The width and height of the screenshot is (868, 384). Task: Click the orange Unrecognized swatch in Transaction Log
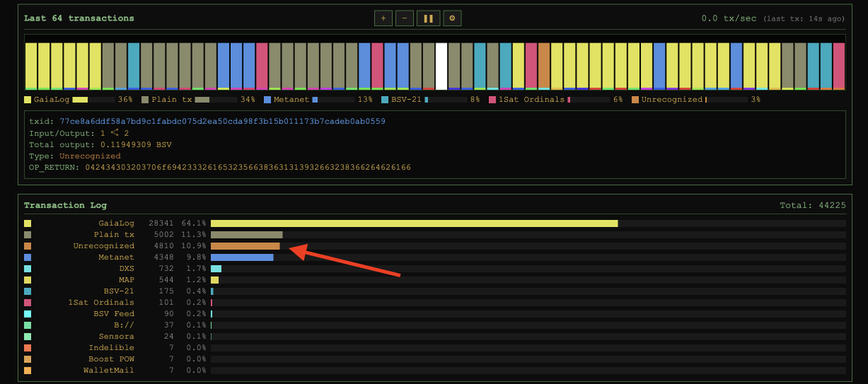(27, 247)
